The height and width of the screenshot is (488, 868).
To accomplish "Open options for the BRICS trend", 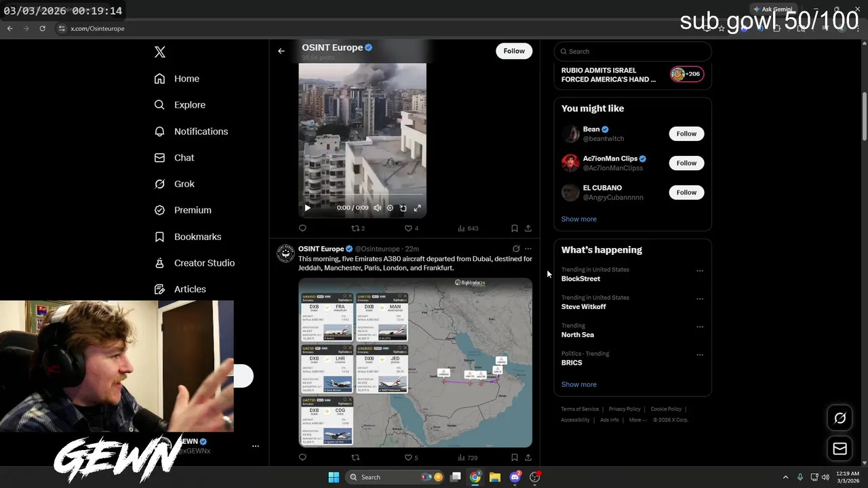I will (x=700, y=354).
